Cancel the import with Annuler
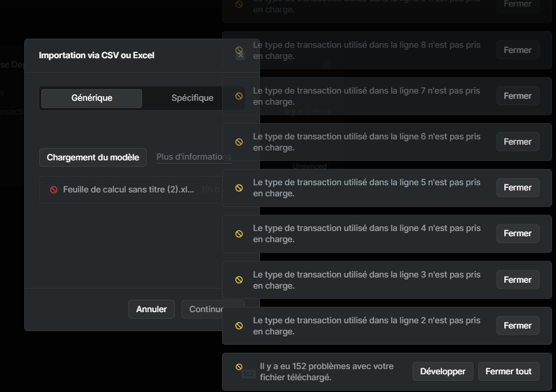 [x=151, y=309]
